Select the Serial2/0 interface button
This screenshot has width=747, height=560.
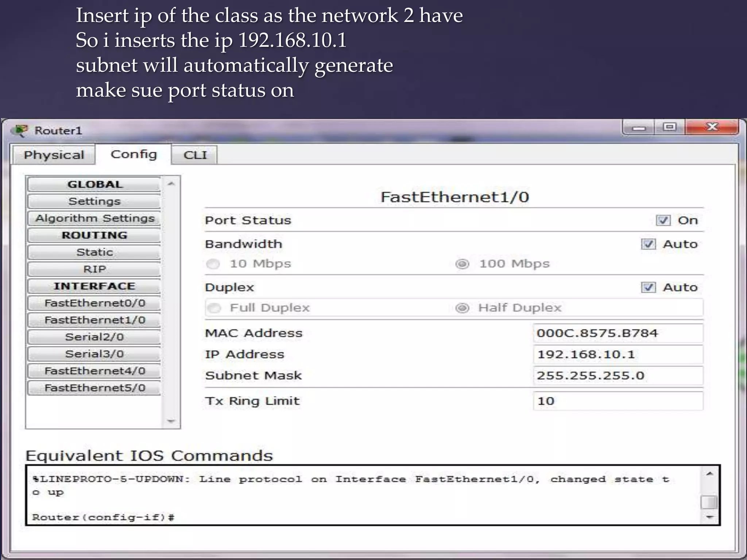(94, 337)
